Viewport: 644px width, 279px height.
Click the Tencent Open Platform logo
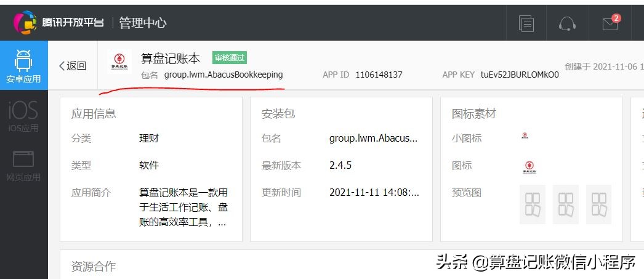[x=58, y=22]
